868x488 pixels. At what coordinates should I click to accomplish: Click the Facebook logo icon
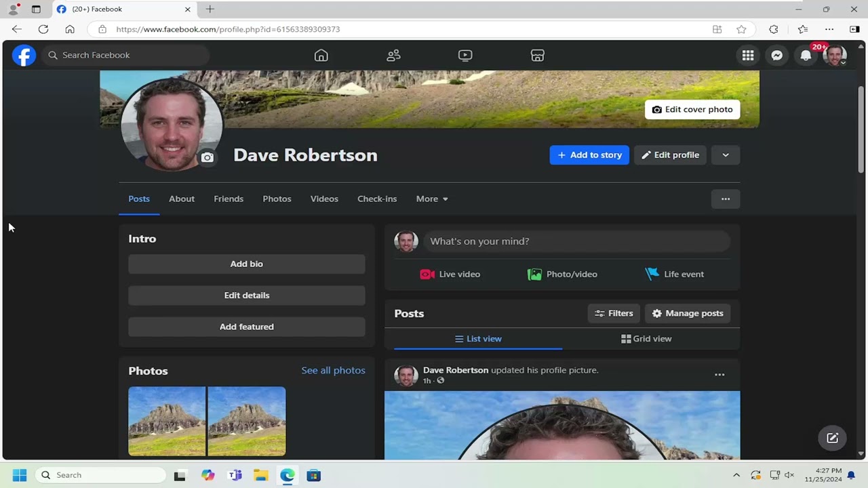click(24, 56)
